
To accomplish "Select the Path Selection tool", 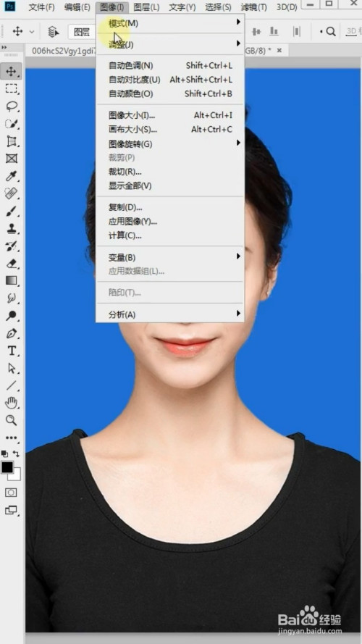I will click(x=11, y=368).
